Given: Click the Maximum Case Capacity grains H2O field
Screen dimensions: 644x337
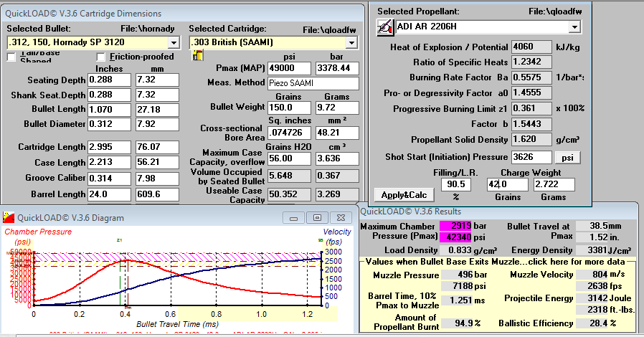Looking at the screenshot, I should tap(289, 159).
